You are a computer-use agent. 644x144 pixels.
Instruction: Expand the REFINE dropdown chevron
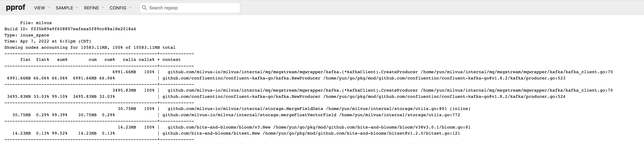[103, 8]
